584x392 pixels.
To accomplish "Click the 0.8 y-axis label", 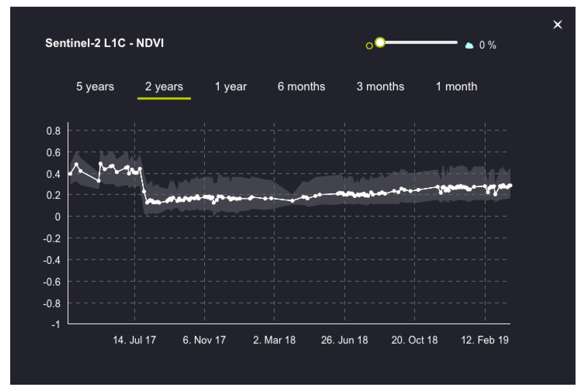I will tap(54, 131).
